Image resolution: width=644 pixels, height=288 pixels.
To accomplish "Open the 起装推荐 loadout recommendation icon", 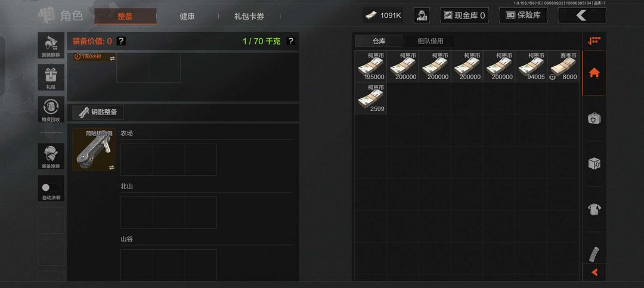I will 51,45.
